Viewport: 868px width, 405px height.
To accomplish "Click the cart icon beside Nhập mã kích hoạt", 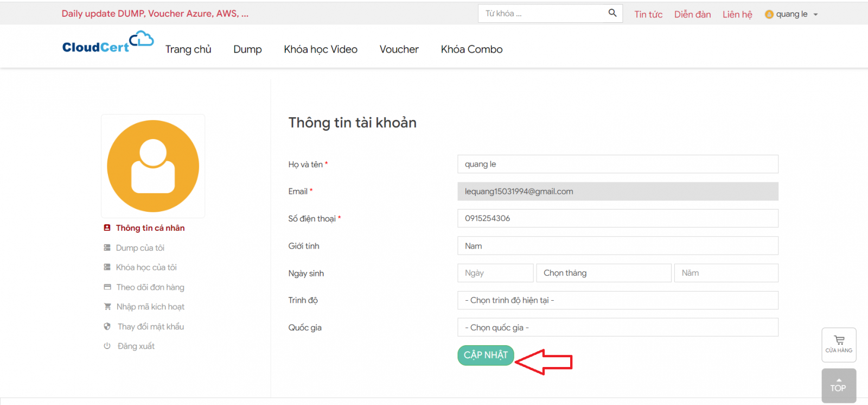I will [107, 307].
